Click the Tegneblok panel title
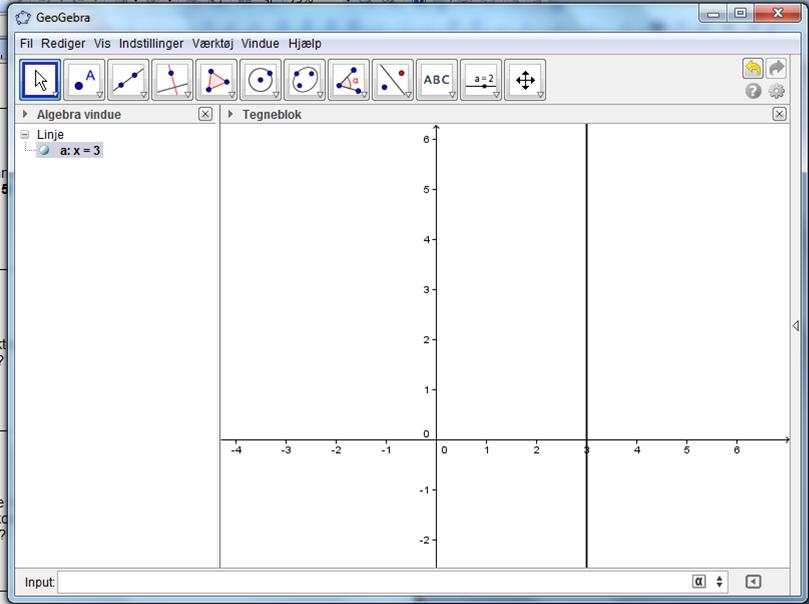 pyautogui.click(x=272, y=115)
